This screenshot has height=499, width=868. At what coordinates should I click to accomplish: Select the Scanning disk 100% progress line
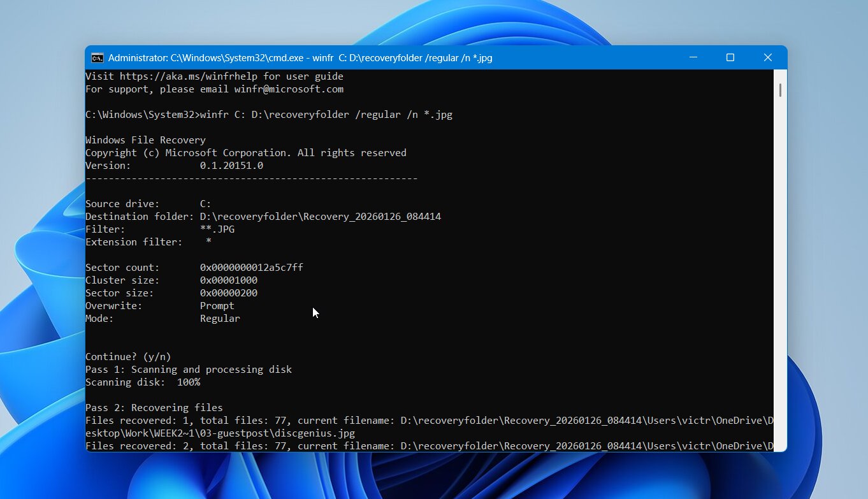pos(143,382)
